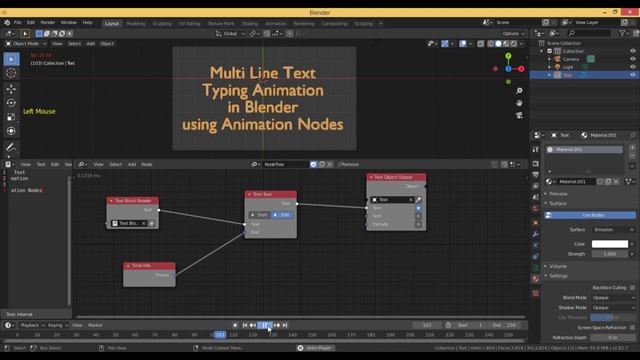
Task: Activate the Transform tool
Action: pos(11,131)
